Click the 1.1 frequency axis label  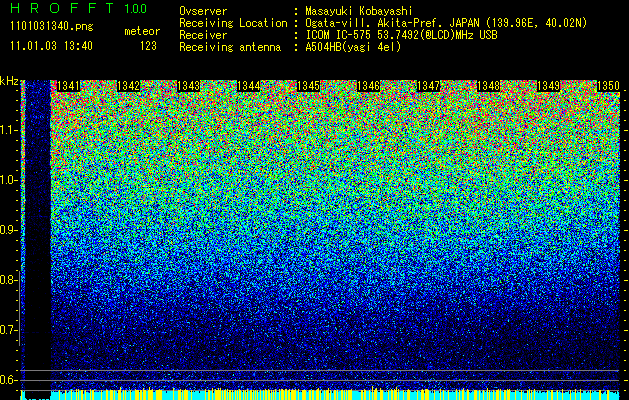(x=9, y=130)
